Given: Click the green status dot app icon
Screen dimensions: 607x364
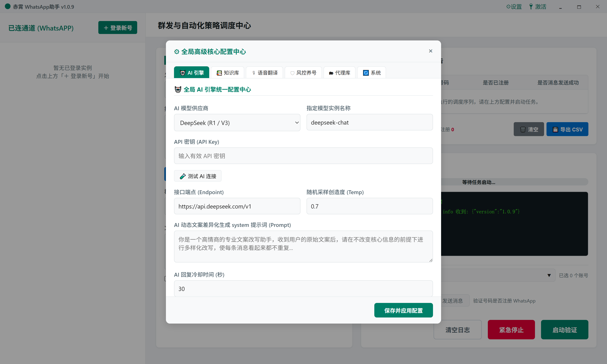Looking at the screenshot, I should (8, 6).
